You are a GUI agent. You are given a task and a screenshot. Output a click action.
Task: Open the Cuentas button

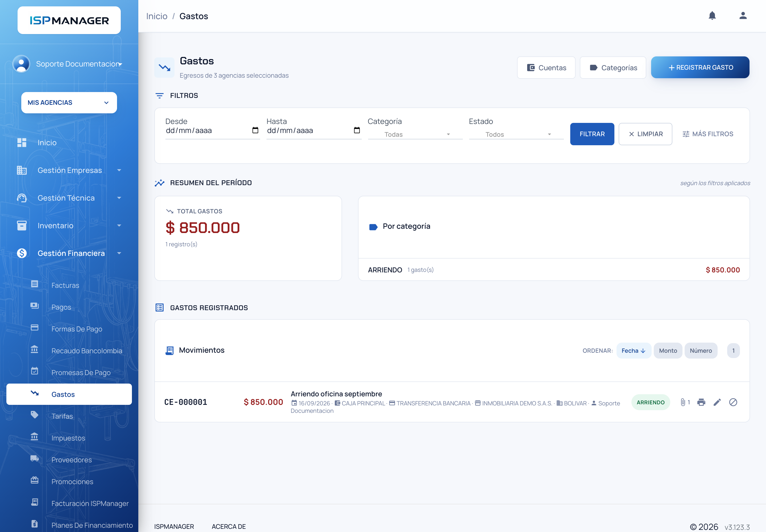click(x=546, y=68)
